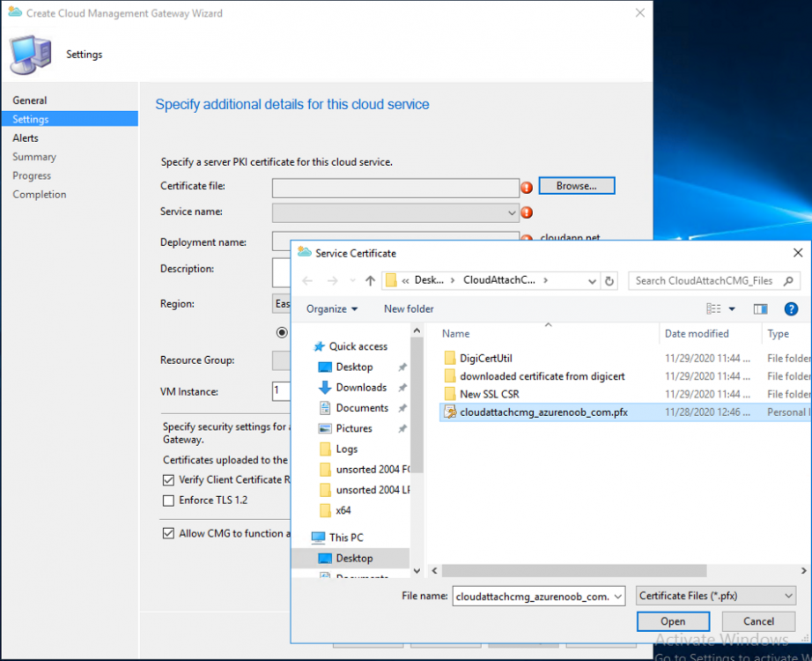
Task: Create a New folder
Action: [409, 309]
